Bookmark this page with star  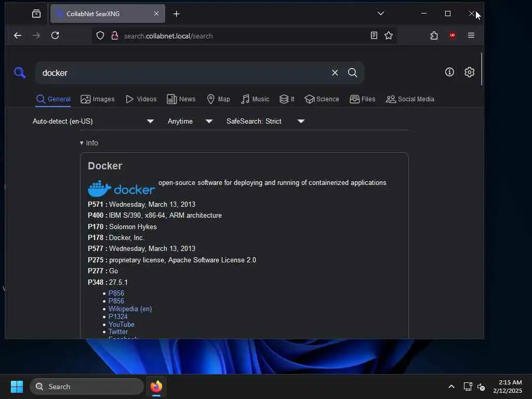pos(389,35)
